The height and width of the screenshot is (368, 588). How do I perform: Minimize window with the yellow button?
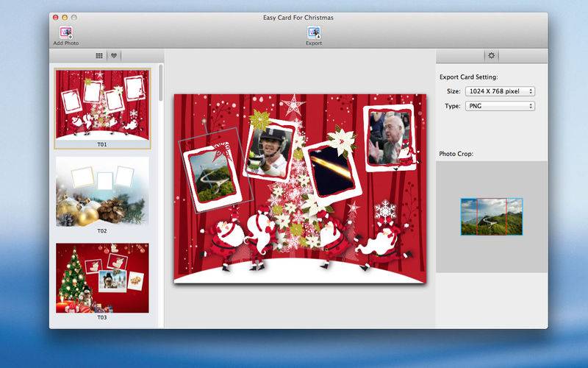click(x=65, y=17)
